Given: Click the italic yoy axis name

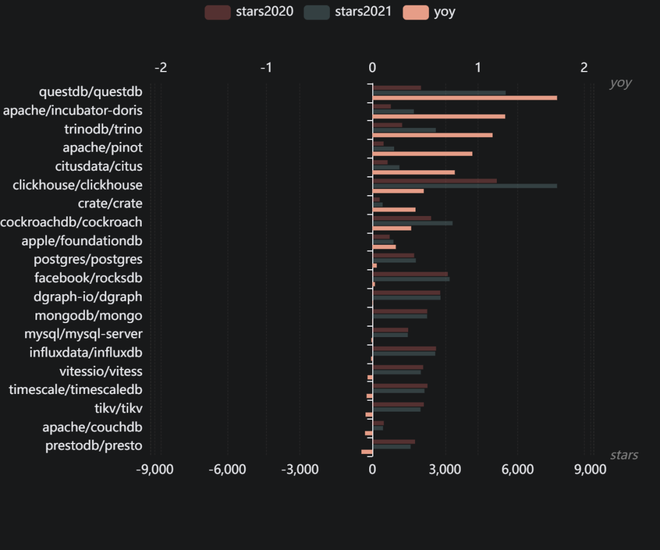Looking at the screenshot, I should pos(620,83).
